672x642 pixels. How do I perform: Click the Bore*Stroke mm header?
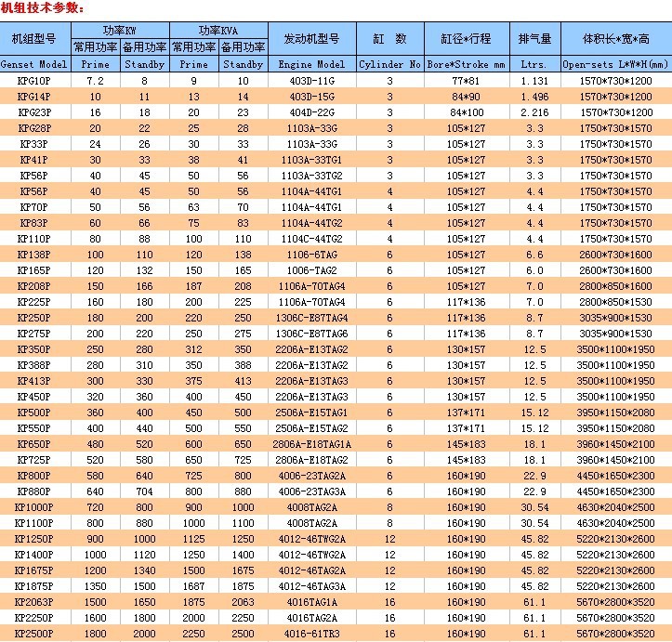coord(467,64)
